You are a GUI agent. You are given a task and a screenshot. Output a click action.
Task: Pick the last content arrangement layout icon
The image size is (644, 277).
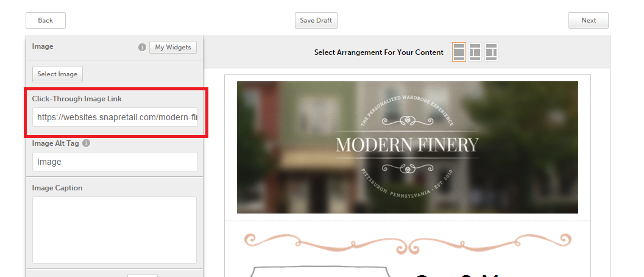tap(491, 52)
